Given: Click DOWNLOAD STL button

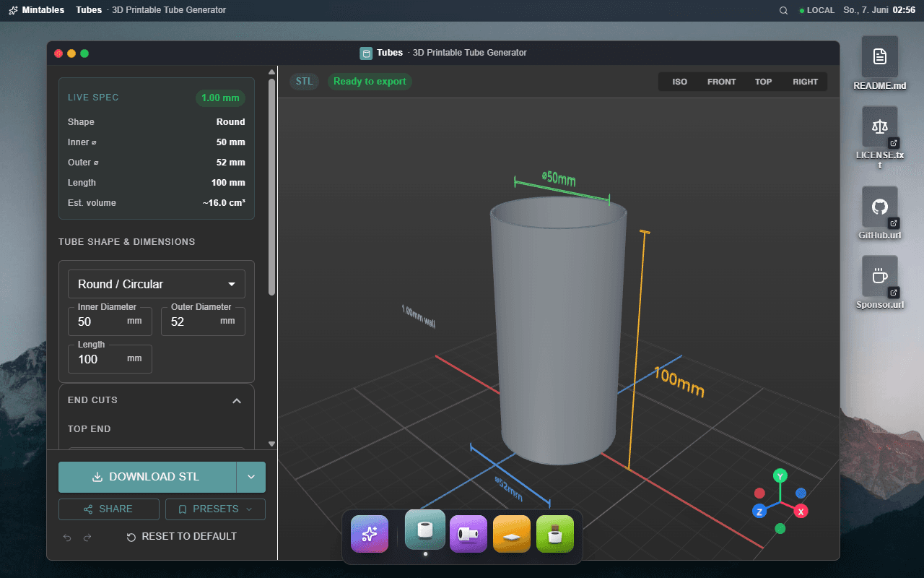Looking at the screenshot, I should 147,477.
